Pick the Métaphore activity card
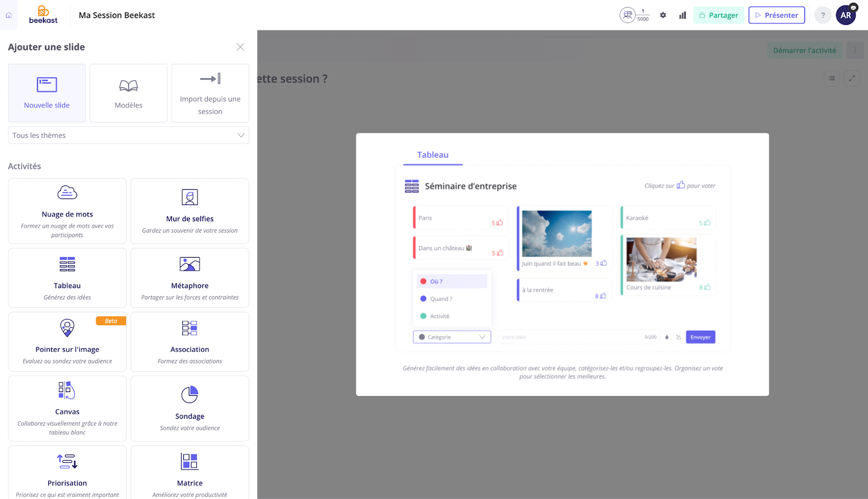Viewport: 868px width, 499px height. click(x=190, y=278)
